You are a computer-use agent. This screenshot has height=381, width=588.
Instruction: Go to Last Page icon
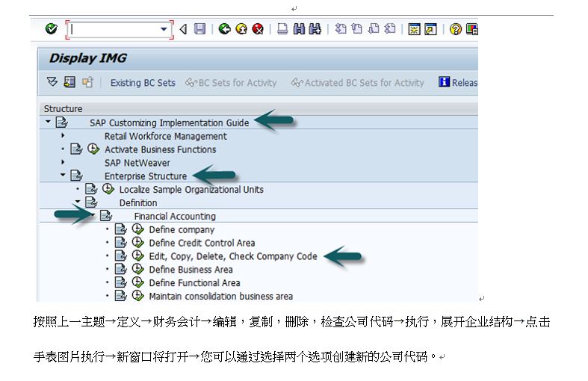[390, 29]
